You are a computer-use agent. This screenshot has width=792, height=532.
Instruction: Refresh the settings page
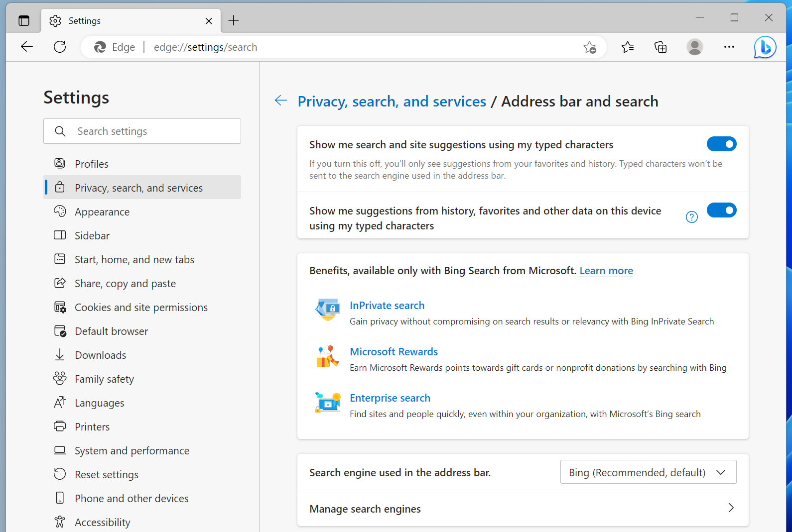[60, 47]
